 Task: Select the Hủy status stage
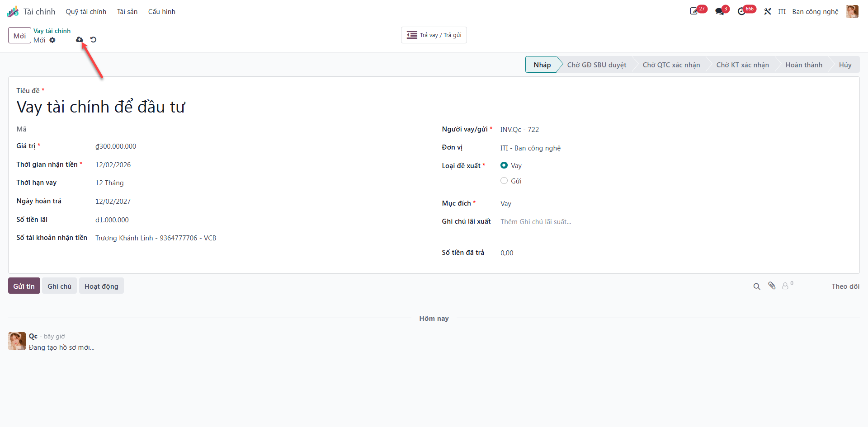(x=845, y=65)
